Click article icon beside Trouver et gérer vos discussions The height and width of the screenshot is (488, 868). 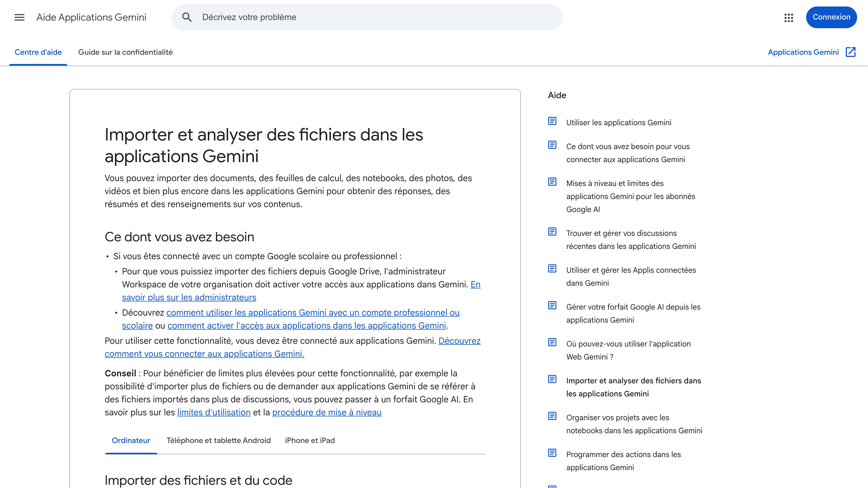[x=552, y=232]
